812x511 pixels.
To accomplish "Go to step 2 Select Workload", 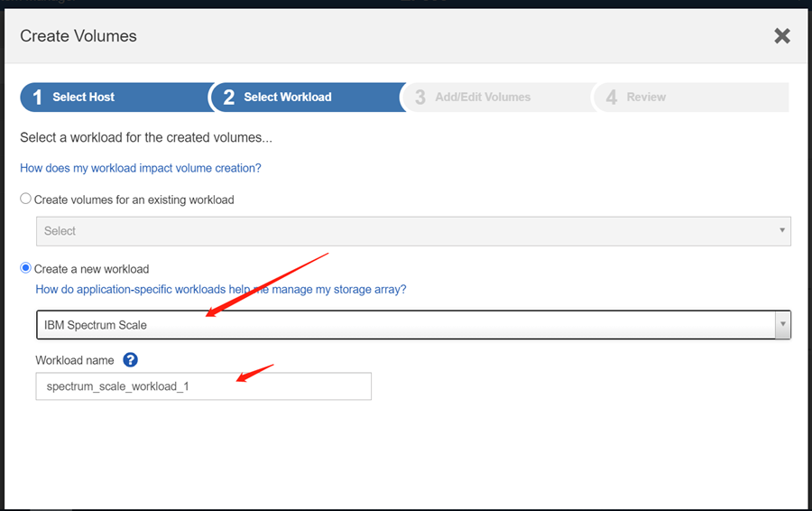I will pyautogui.click(x=308, y=97).
